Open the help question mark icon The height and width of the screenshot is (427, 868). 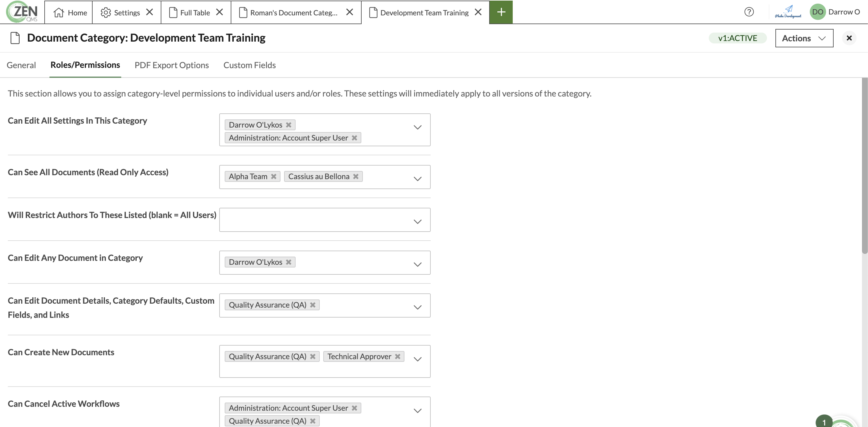click(x=749, y=12)
